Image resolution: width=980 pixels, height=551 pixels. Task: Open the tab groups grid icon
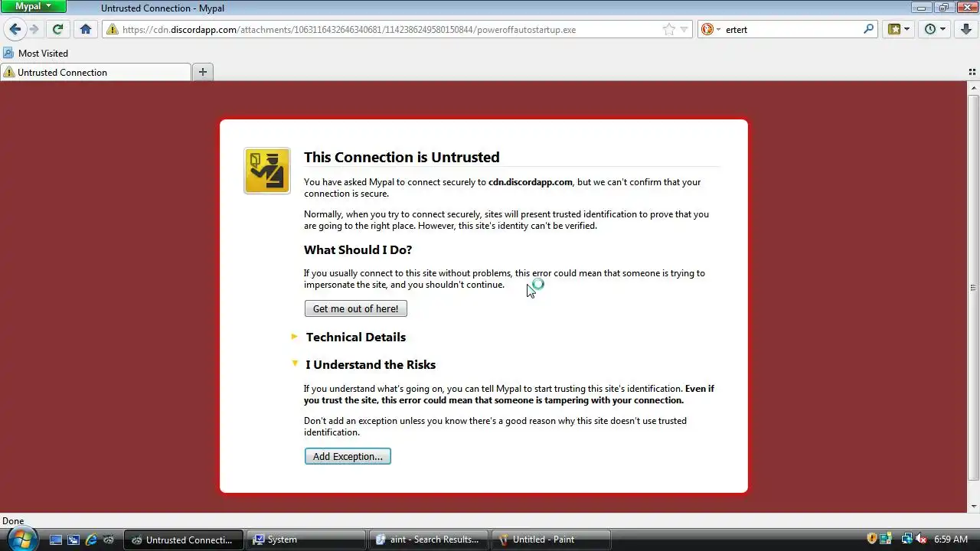972,72
